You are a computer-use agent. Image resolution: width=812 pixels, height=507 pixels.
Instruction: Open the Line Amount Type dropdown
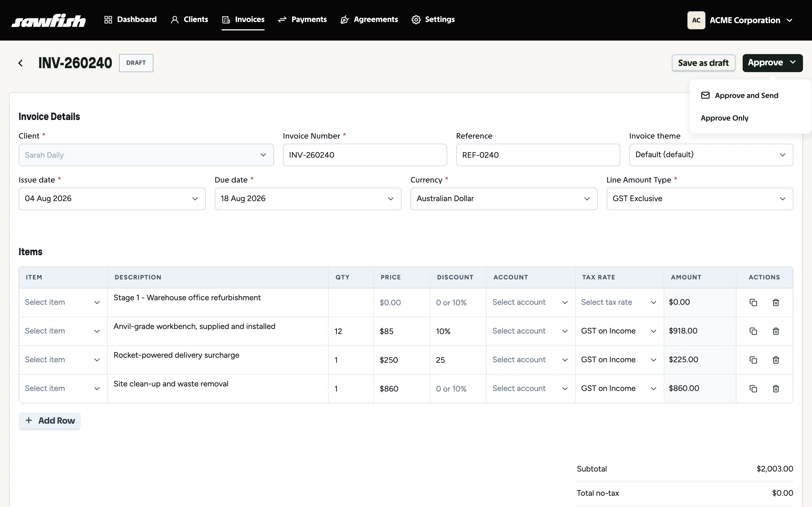700,199
